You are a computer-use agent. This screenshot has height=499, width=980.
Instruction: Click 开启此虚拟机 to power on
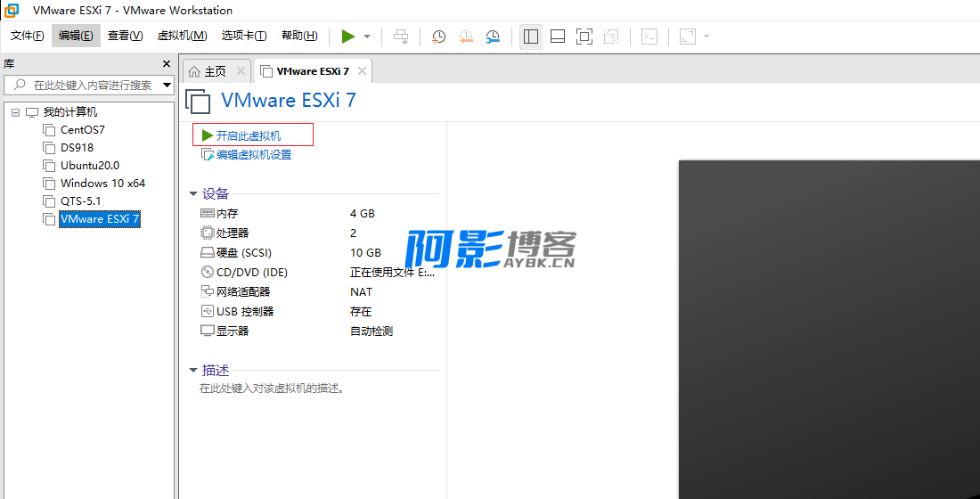click(x=248, y=135)
